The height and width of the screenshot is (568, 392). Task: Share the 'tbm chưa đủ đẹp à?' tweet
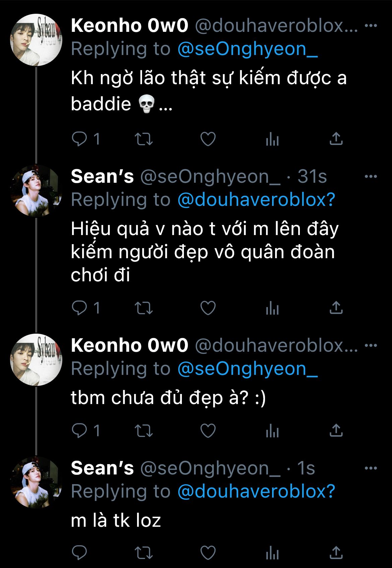tap(336, 431)
